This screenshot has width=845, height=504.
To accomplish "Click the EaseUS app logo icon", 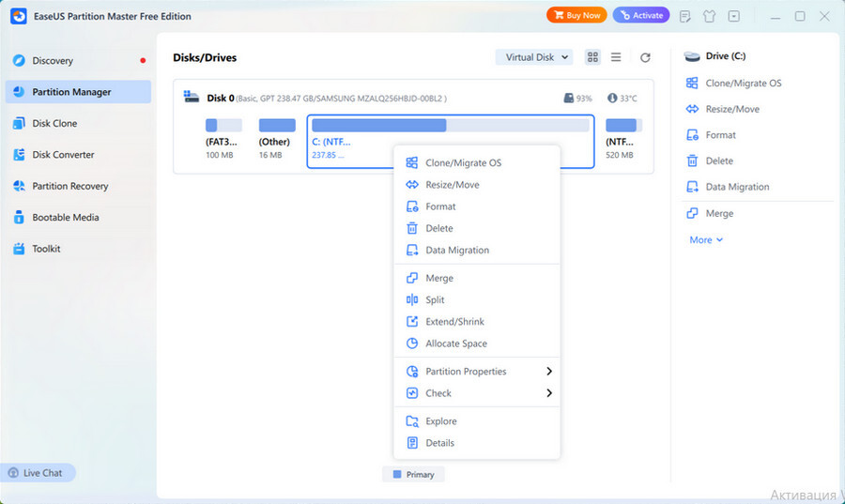I will click(19, 16).
